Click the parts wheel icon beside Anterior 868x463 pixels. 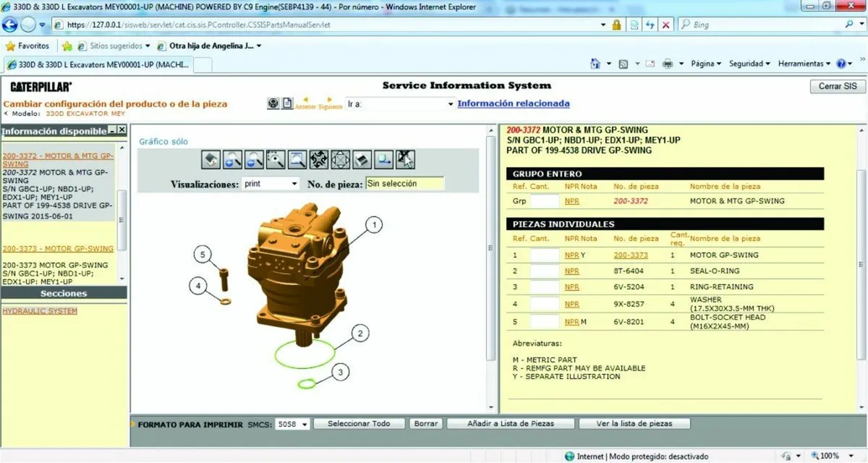(273, 103)
